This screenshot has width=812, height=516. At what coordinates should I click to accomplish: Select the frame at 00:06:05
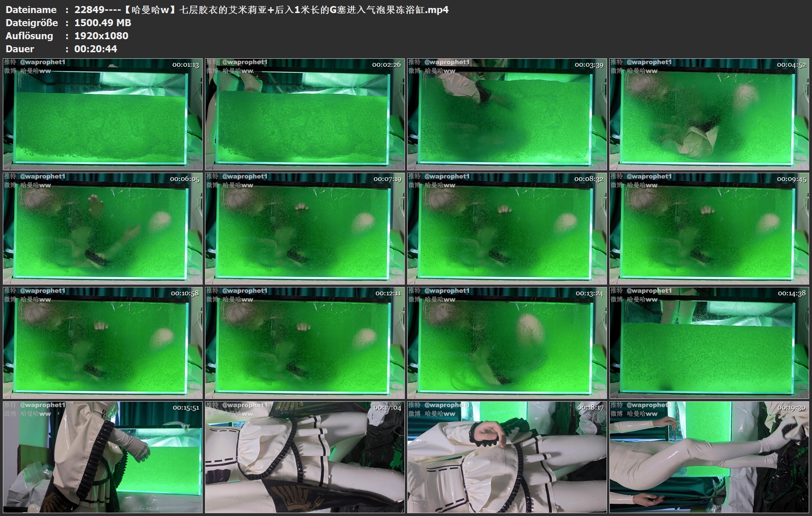[103, 228]
